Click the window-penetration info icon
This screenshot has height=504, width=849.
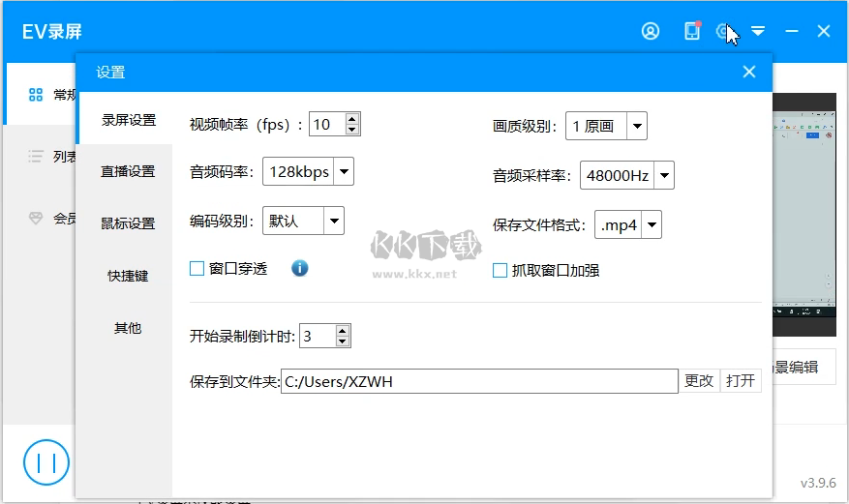click(299, 268)
